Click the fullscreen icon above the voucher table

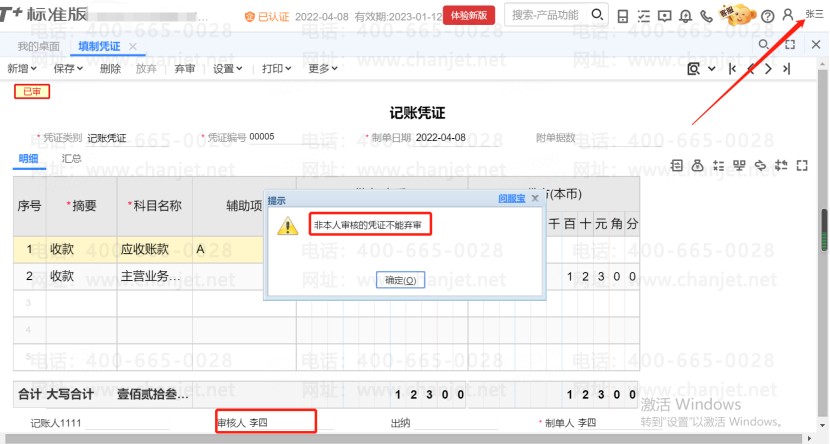tap(801, 165)
